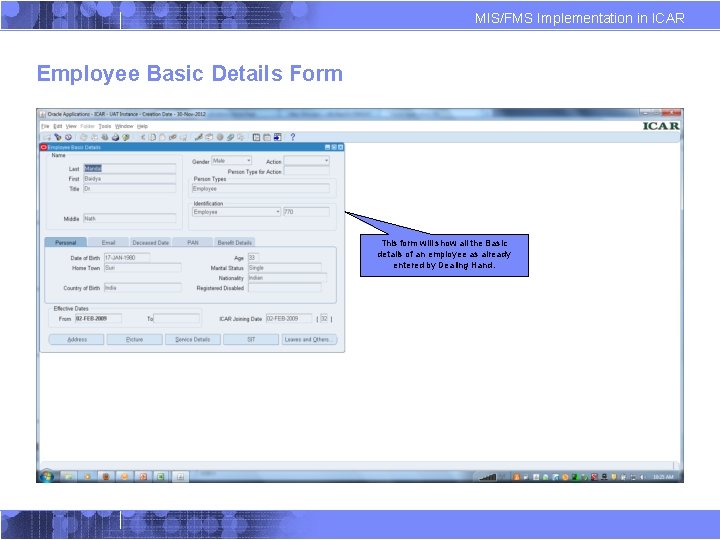Open the Identification Employee dropdown
The image size is (720, 540).
tap(236, 212)
